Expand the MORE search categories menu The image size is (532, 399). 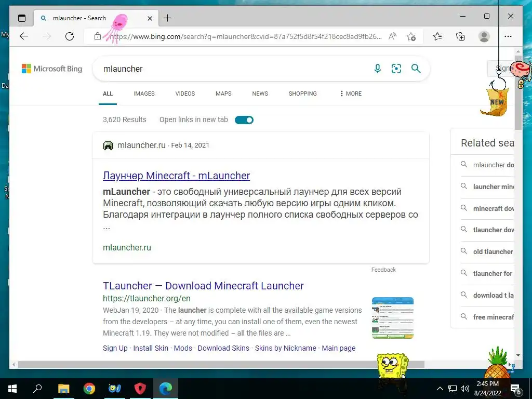[351, 94]
